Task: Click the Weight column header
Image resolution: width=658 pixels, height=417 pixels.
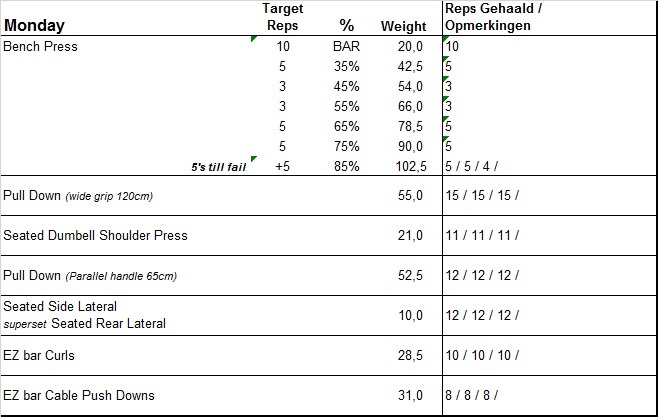Action: click(x=403, y=26)
